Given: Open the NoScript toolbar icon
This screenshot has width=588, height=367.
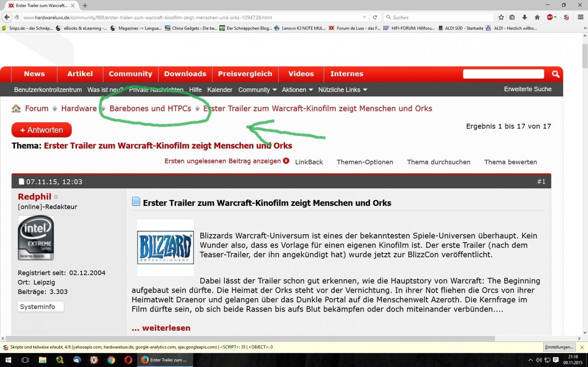Looking at the screenshot, I should pyautogui.click(x=566, y=17).
